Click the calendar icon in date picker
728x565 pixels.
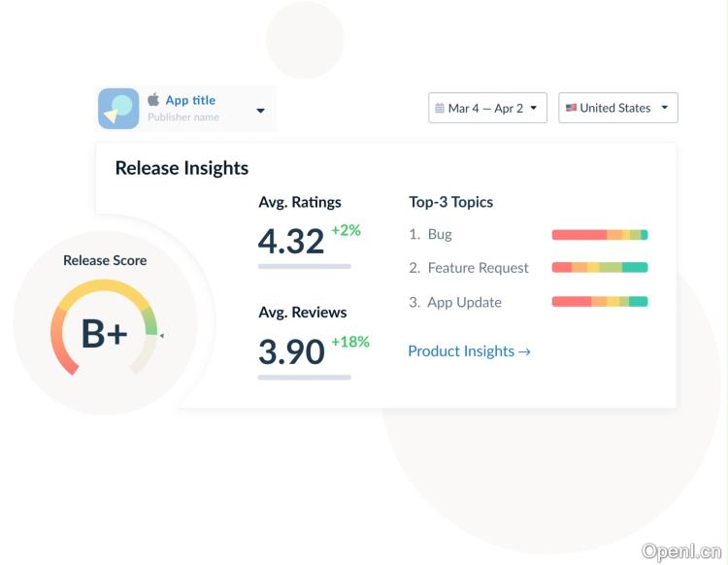click(x=440, y=109)
